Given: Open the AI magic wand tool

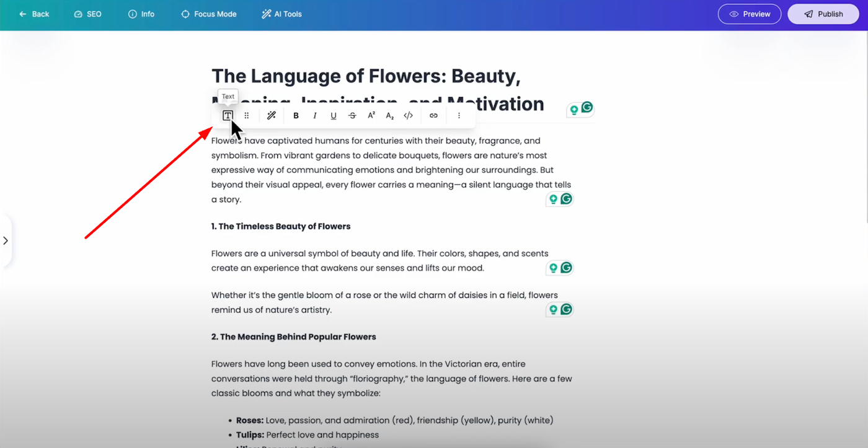Looking at the screenshot, I should 271,116.
